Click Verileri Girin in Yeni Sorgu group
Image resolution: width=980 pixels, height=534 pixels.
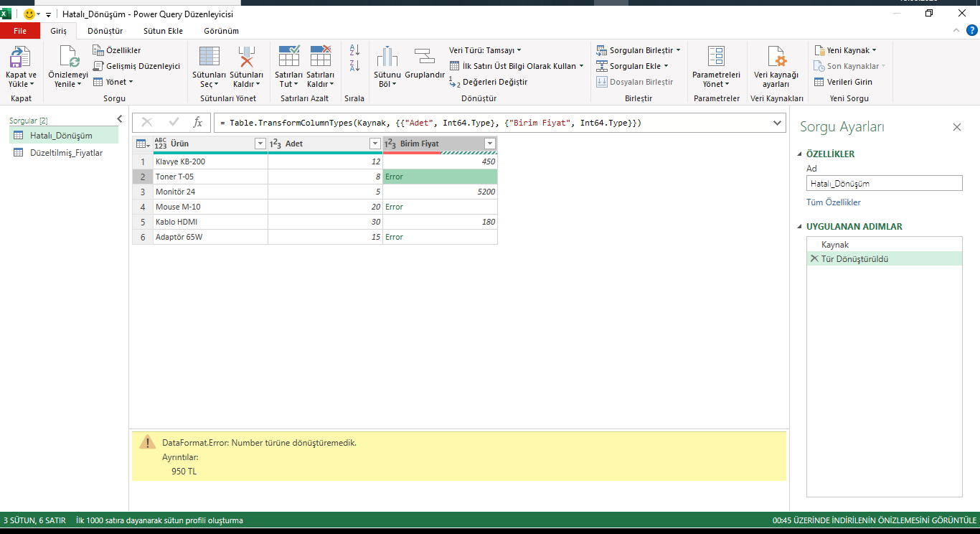pos(844,82)
